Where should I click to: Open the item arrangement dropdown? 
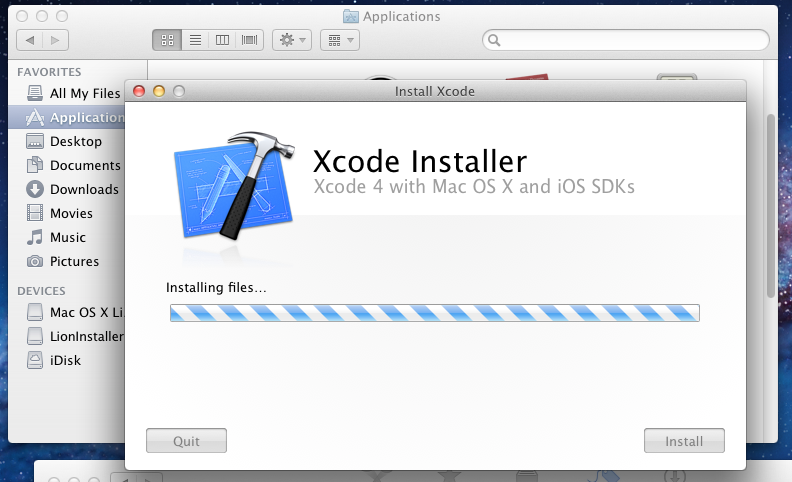[x=340, y=40]
